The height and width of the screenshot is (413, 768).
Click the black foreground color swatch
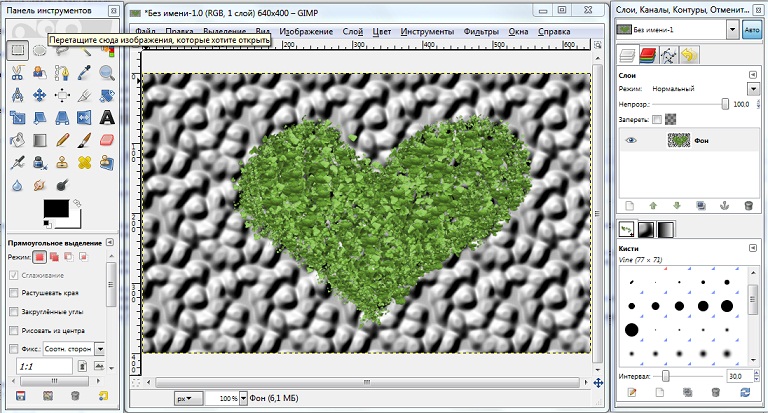click(x=55, y=209)
